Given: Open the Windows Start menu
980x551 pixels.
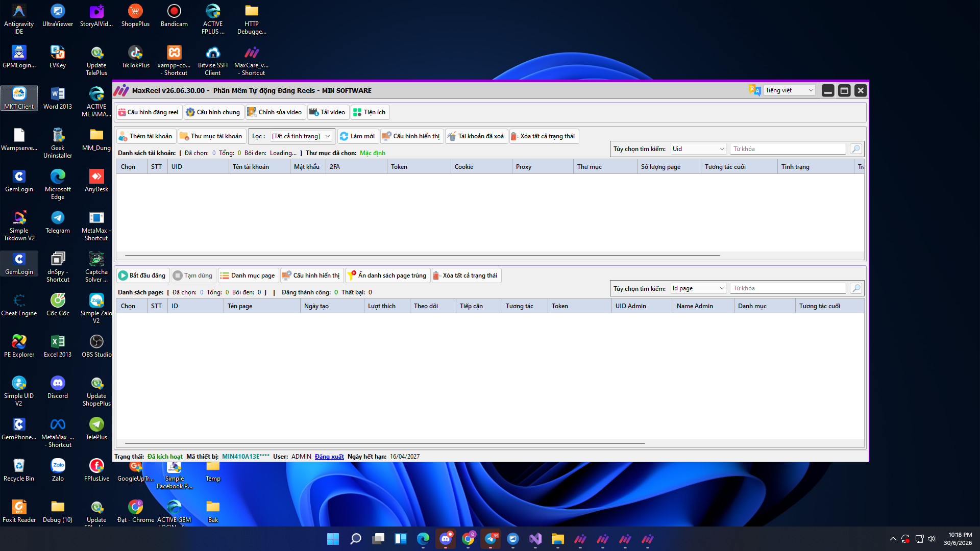Looking at the screenshot, I should click(333, 539).
